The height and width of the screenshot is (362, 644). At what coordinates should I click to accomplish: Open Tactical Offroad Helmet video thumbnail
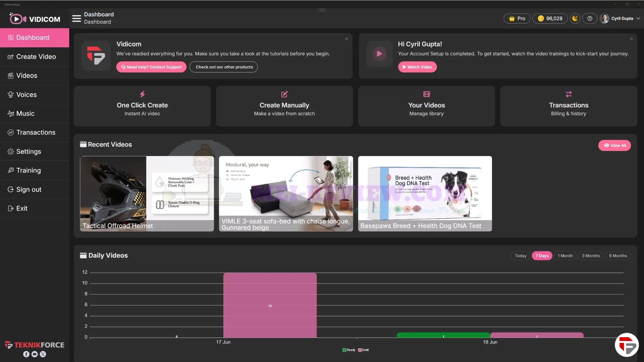(x=147, y=194)
